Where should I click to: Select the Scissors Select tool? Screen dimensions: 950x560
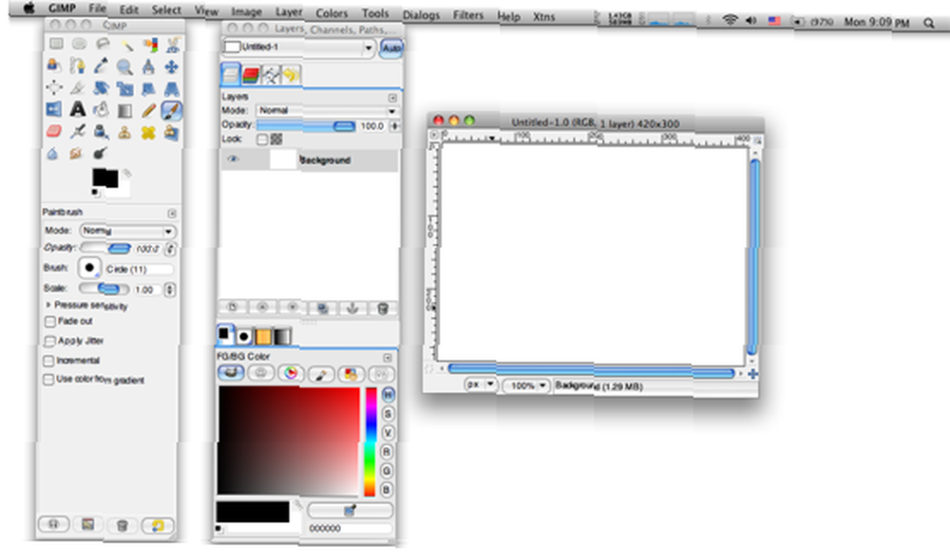point(173,45)
